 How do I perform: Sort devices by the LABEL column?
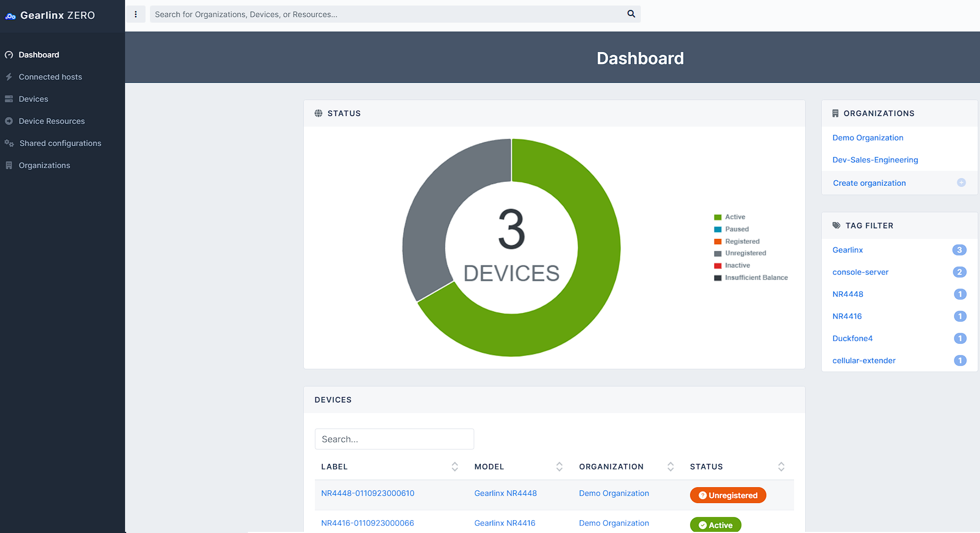(454, 467)
